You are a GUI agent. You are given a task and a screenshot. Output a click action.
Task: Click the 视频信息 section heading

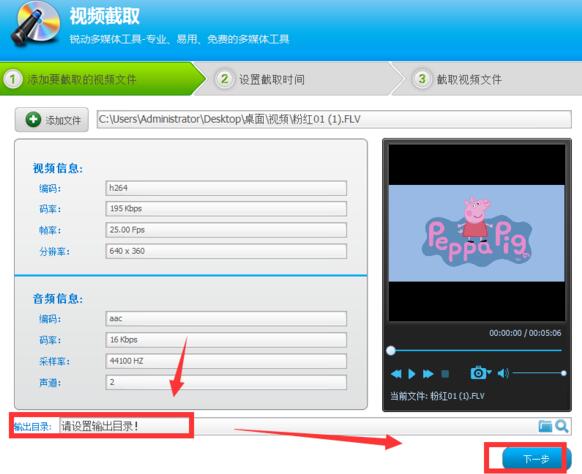click(x=58, y=168)
